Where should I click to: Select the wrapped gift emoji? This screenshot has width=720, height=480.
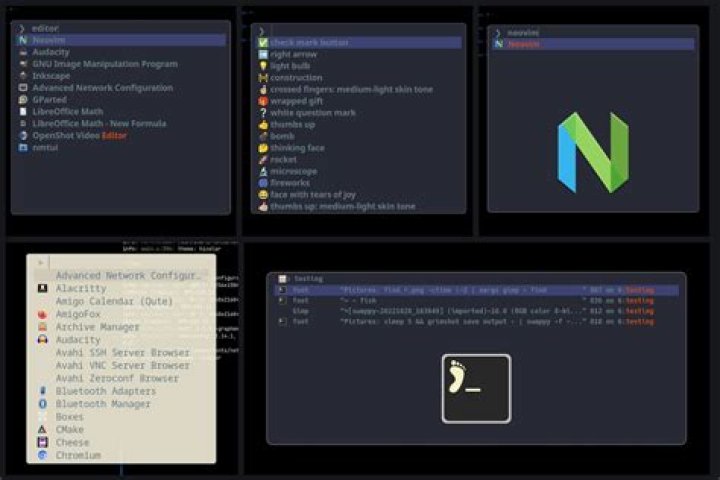359,101
